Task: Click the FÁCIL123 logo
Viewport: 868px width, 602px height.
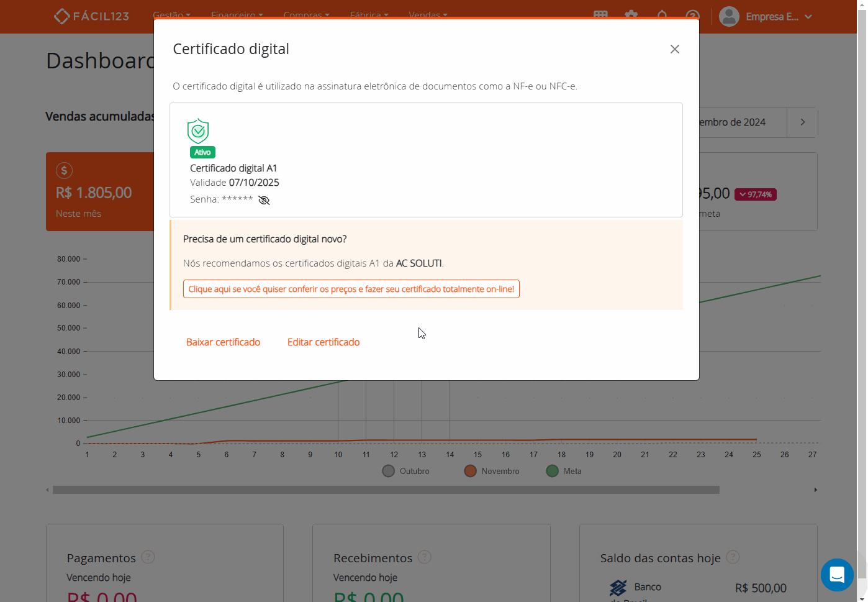Action: (x=91, y=16)
